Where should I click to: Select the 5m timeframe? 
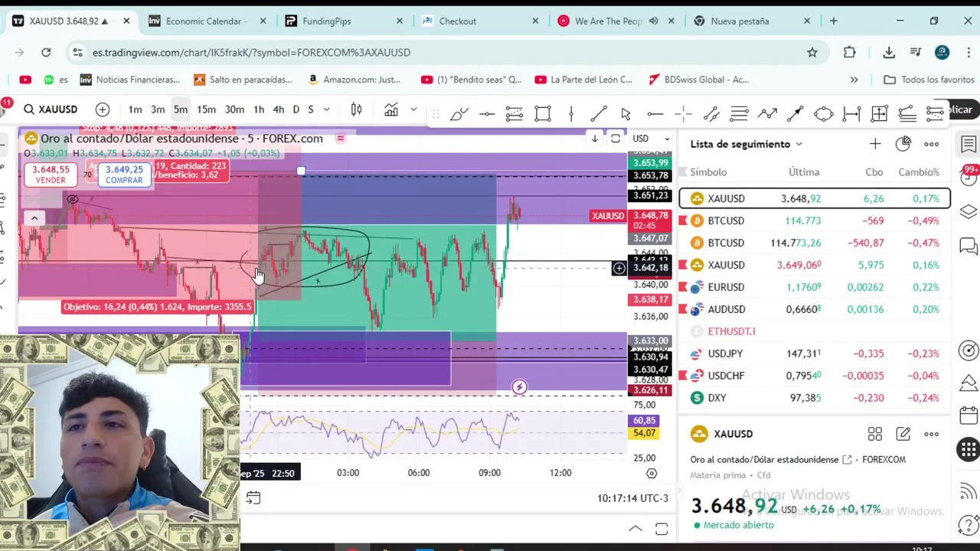click(x=181, y=109)
